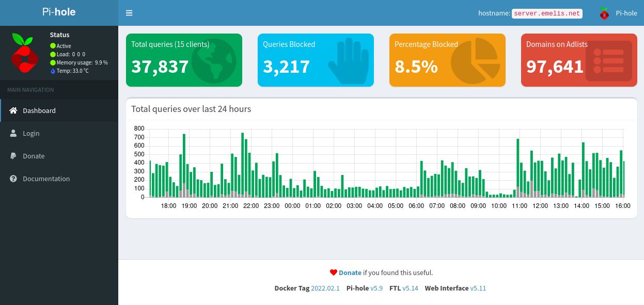Click the Pi-hole text in top-right header

(626, 13)
